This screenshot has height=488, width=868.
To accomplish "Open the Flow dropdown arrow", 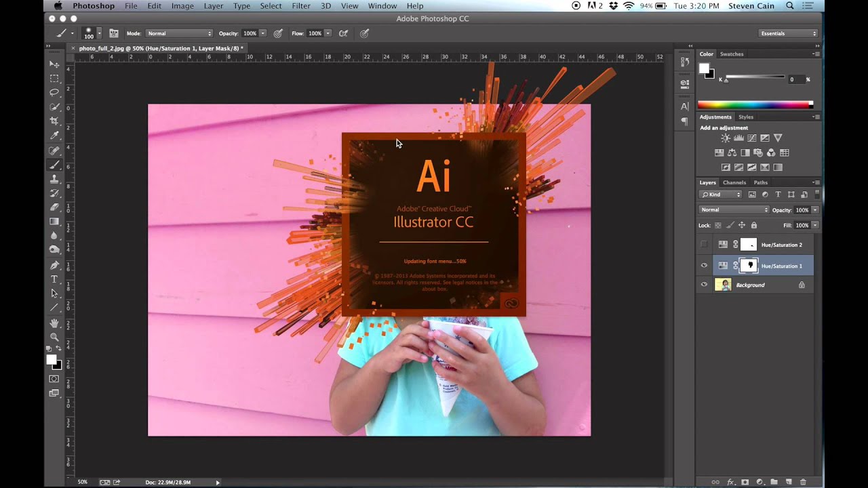I will (x=328, y=33).
